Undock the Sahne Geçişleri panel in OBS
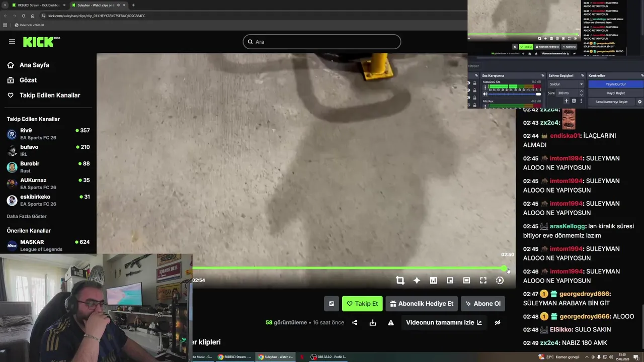This screenshot has width=644, height=362. click(583, 75)
